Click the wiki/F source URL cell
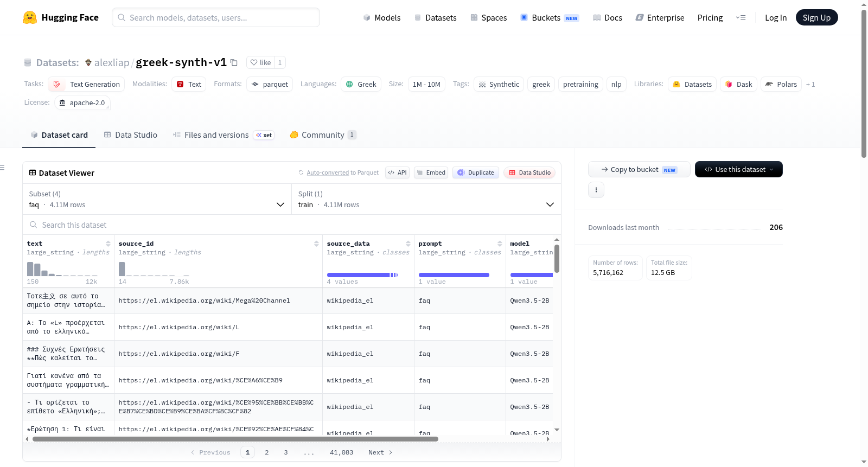 (x=218, y=354)
